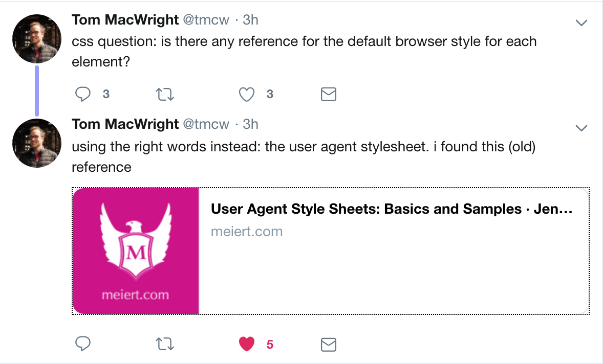Viewport: 603px width, 364px height.
Task: Send first tweet via direct message
Action: pyautogui.click(x=328, y=94)
